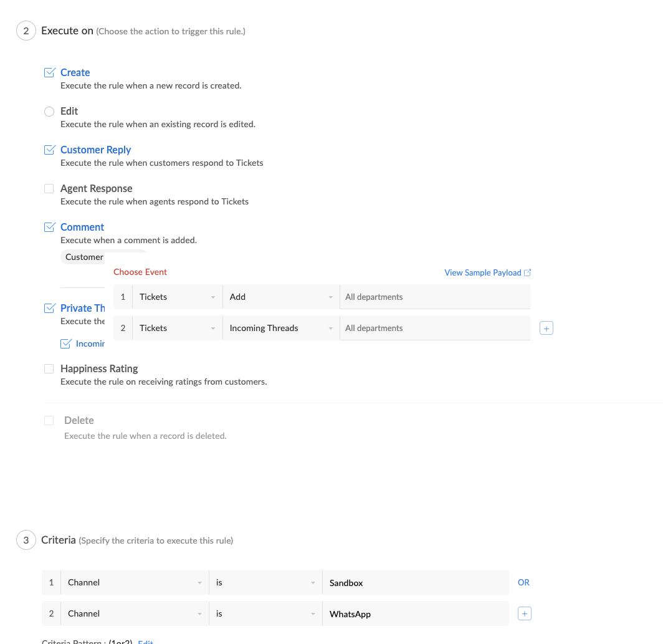Open the View Sample Payload link
The image size is (663, 644).
coord(482,272)
